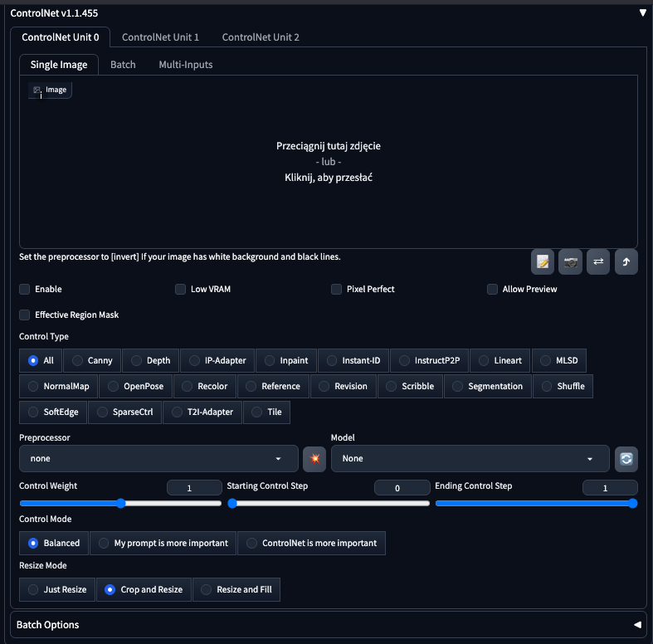Check the Low VRAM option

point(181,289)
